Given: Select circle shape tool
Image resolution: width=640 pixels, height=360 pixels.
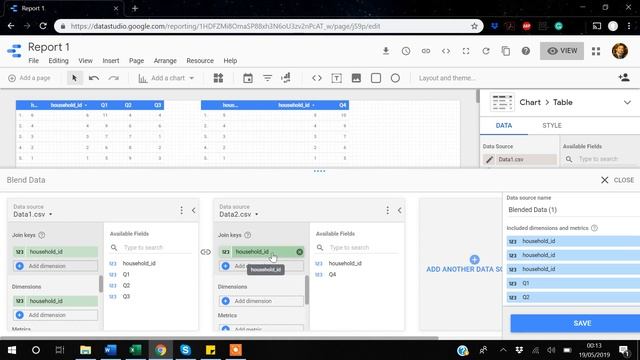Looking at the screenshot, I should click(x=395, y=78).
